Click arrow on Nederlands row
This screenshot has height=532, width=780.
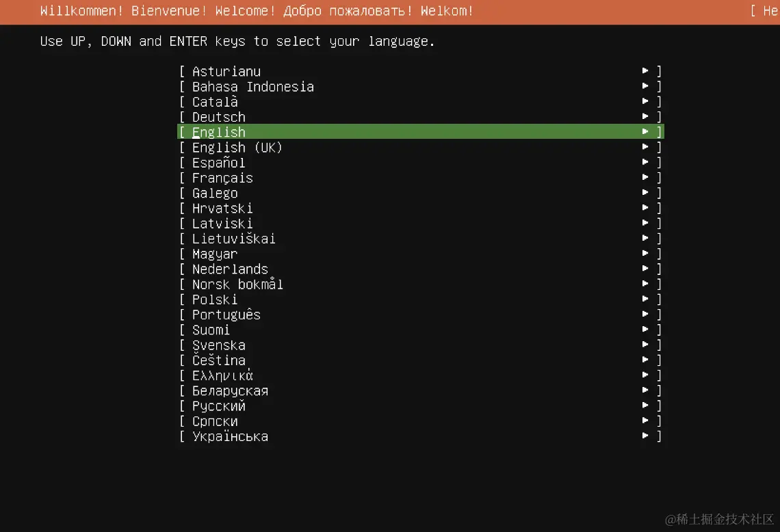pos(645,268)
